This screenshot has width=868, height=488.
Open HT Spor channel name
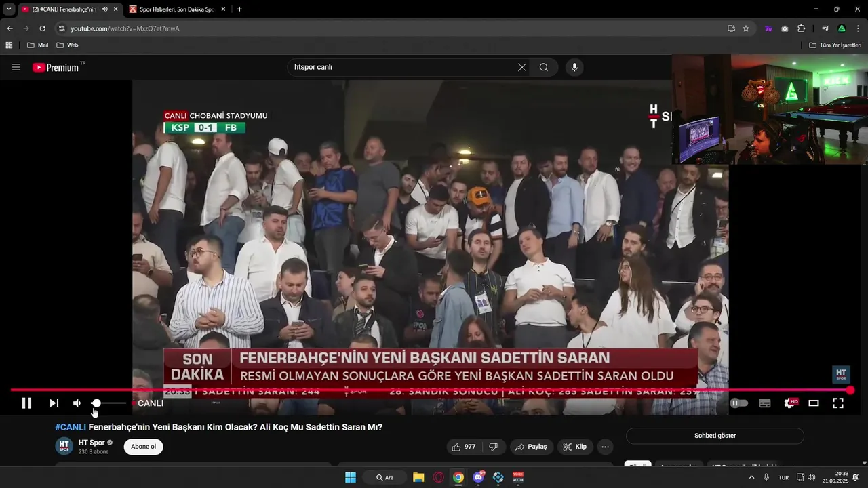point(92,443)
